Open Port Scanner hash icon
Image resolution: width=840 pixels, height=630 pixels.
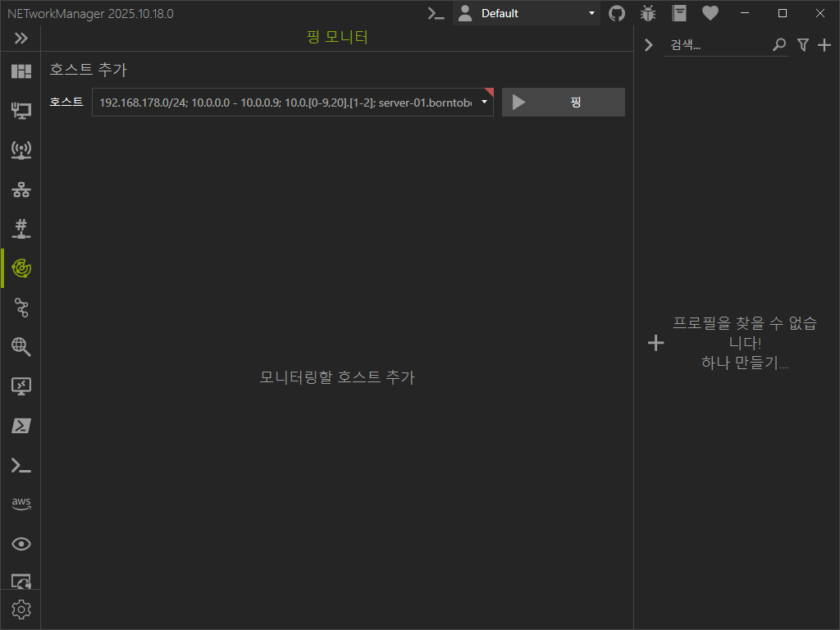pyautogui.click(x=21, y=229)
